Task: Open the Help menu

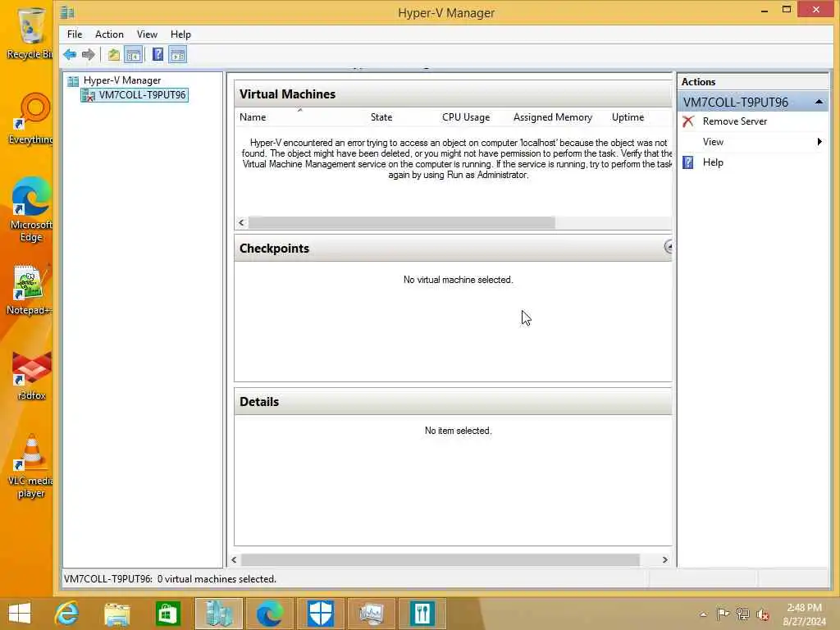Action: pyautogui.click(x=180, y=34)
